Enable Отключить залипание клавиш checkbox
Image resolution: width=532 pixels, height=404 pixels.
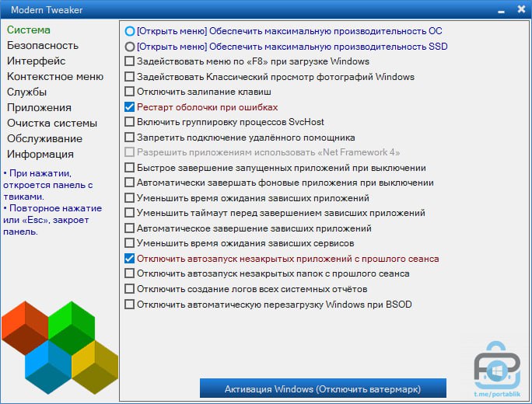coord(129,92)
